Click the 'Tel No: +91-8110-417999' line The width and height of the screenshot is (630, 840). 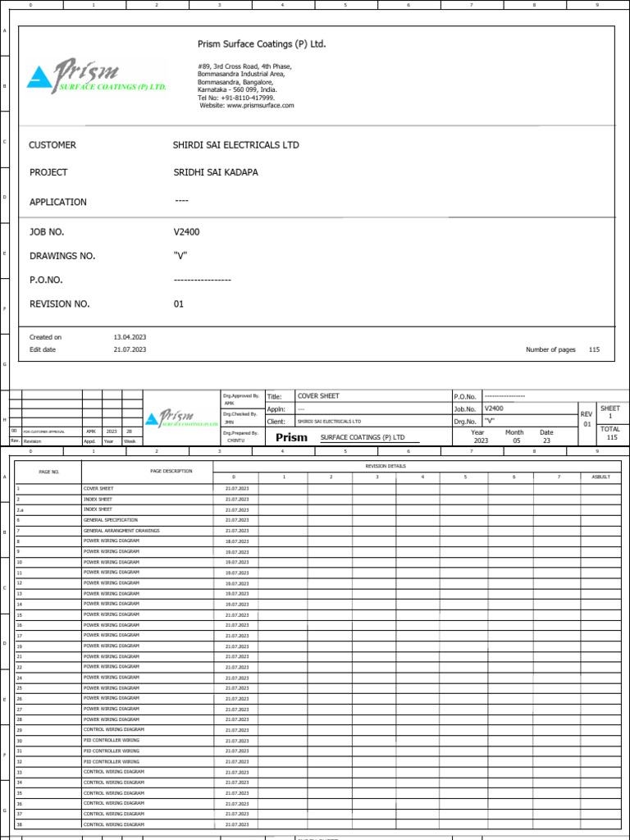click(x=236, y=98)
